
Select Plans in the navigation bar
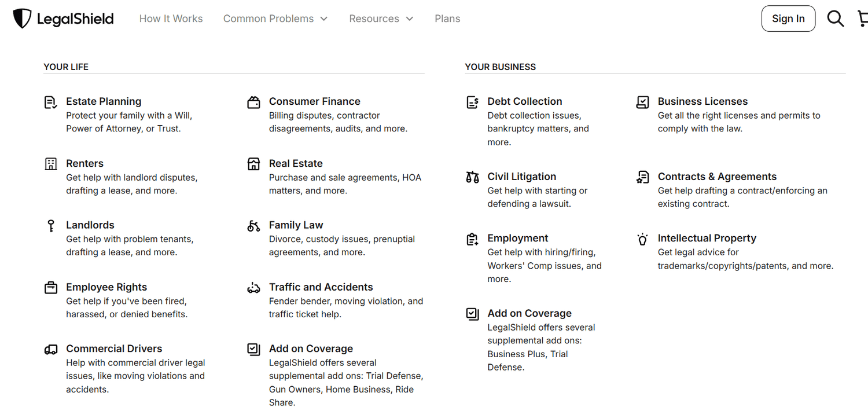(x=447, y=18)
